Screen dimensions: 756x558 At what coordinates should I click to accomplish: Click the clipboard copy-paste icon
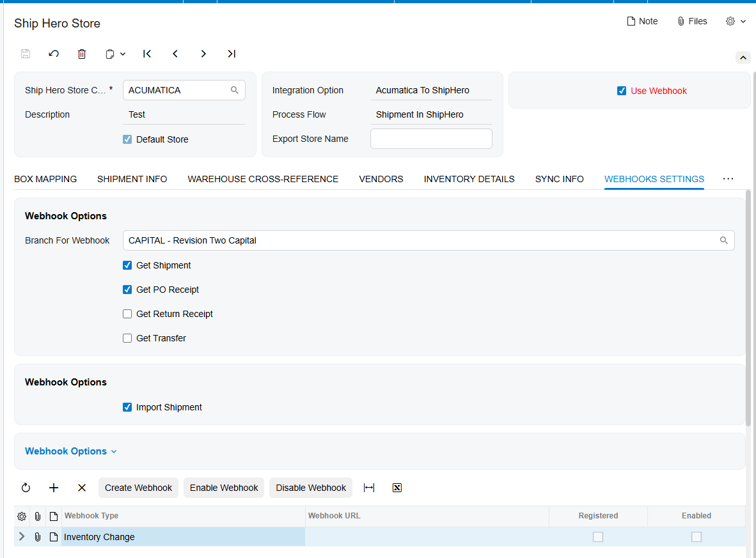[110, 54]
